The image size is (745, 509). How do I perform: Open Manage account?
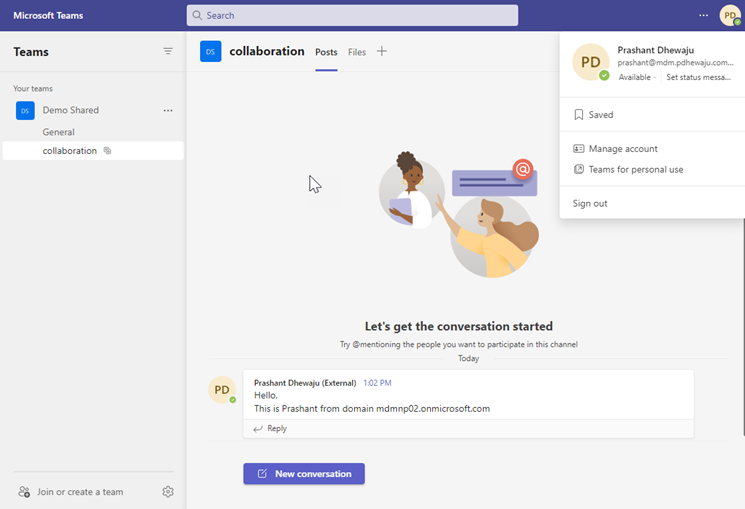coord(652,149)
